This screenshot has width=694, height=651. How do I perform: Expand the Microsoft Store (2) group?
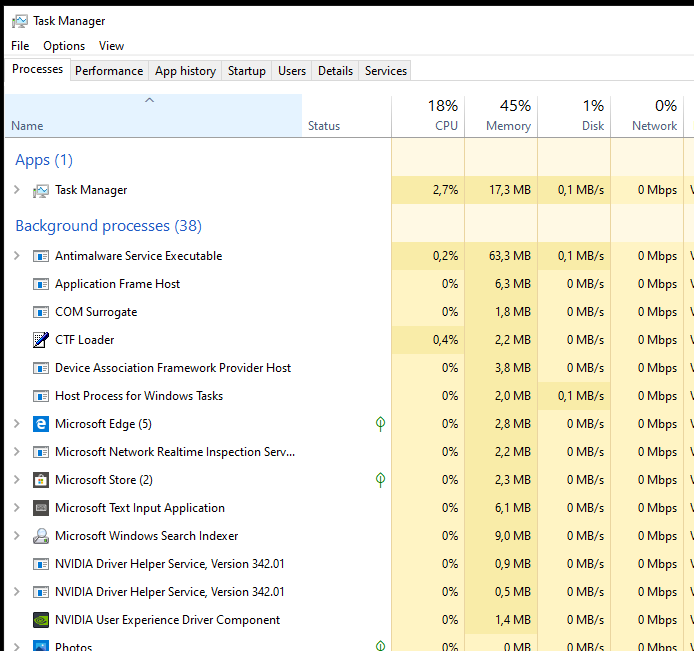point(17,480)
